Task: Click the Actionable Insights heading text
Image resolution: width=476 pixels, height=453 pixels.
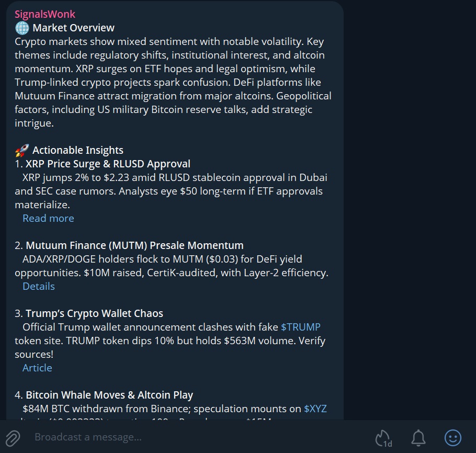Action: [78, 151]
